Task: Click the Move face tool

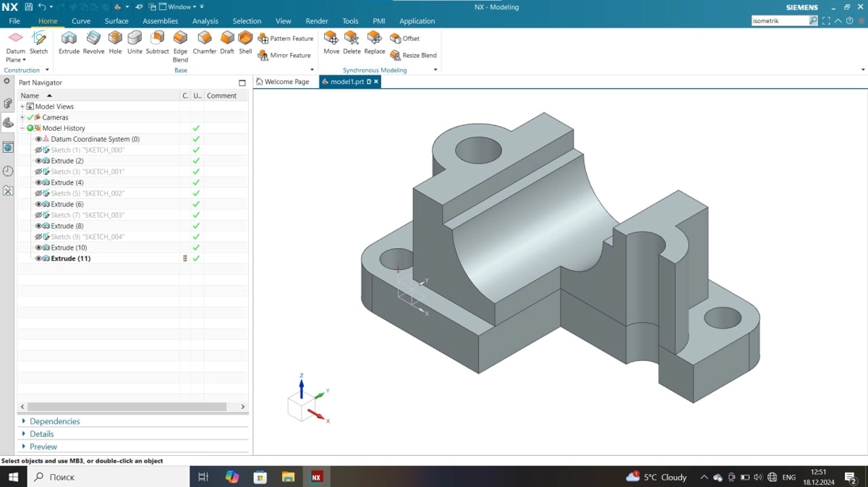Action: point(331,43)
